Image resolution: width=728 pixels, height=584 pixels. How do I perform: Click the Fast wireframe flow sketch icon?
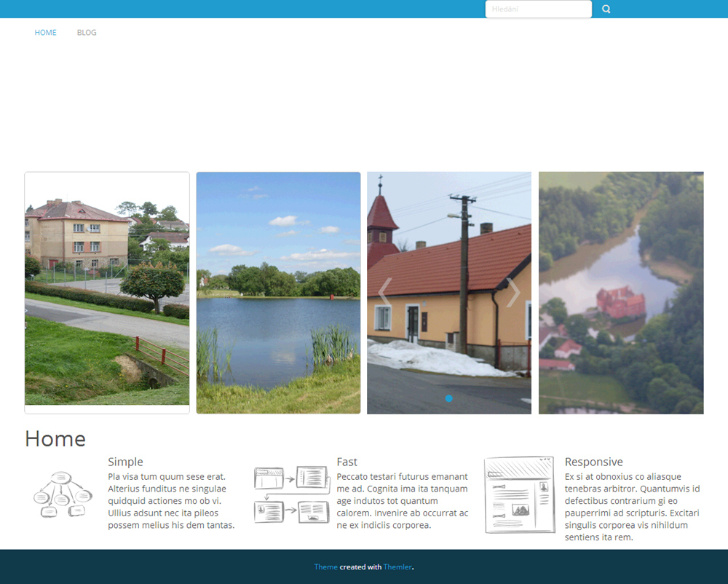[x=291, y=495]
